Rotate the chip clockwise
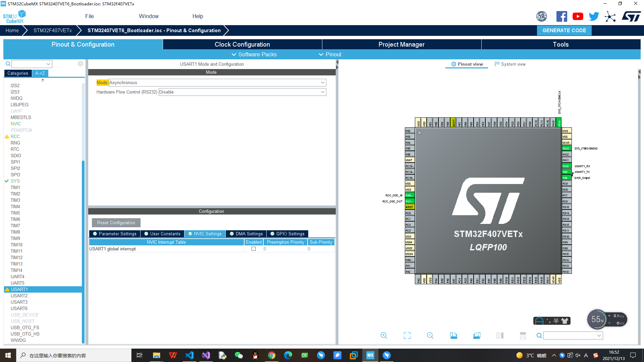 pyautogui.click(x=453, y=335)
